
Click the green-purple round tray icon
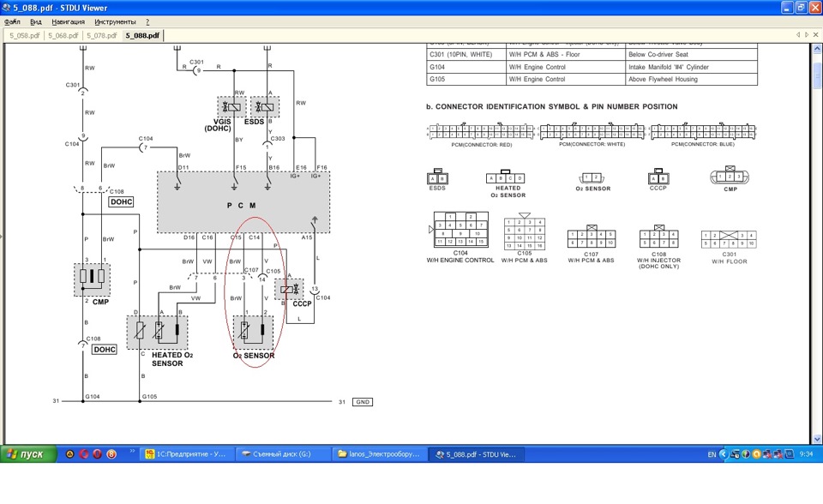[746, 454]
